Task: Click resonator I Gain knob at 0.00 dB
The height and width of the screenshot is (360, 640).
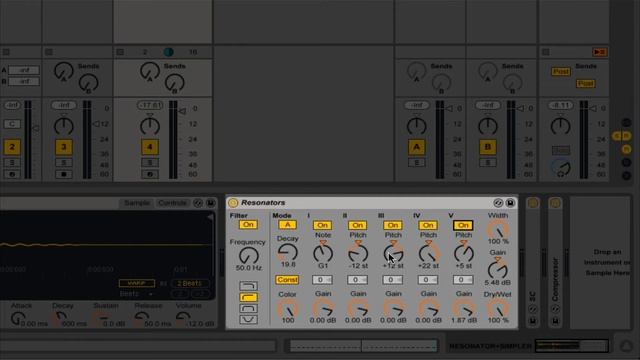Action: click(x=322, y=309)
